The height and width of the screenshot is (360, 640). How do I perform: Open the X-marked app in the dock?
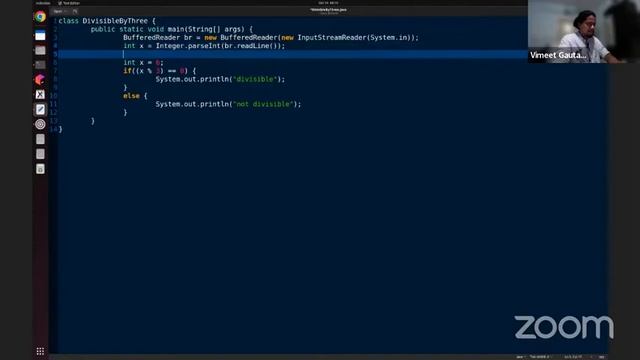coord(40,94)
